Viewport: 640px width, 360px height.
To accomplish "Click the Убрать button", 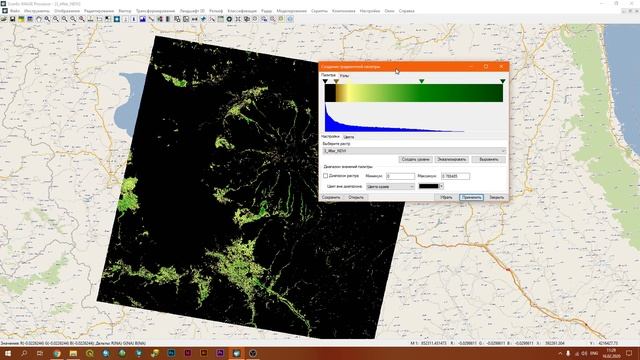I will 446,198.
